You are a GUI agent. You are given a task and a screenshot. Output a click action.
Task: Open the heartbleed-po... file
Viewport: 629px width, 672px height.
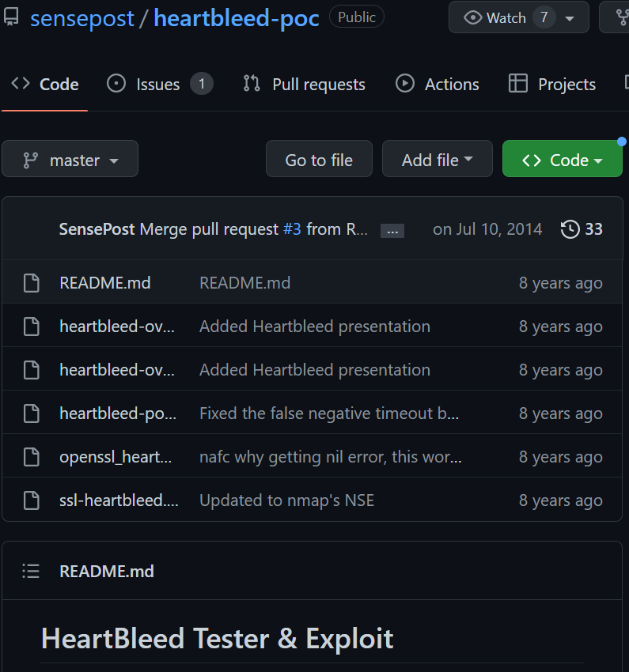coord(118,413)
